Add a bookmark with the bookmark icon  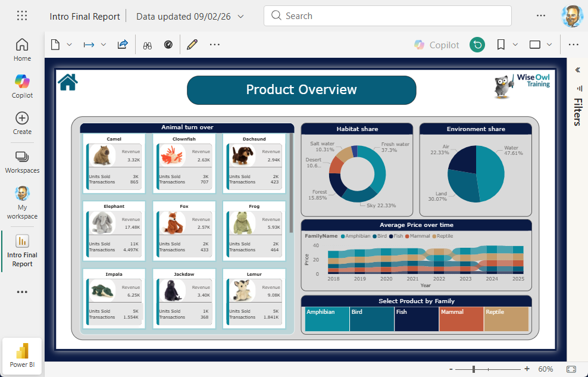coord(501,44)
